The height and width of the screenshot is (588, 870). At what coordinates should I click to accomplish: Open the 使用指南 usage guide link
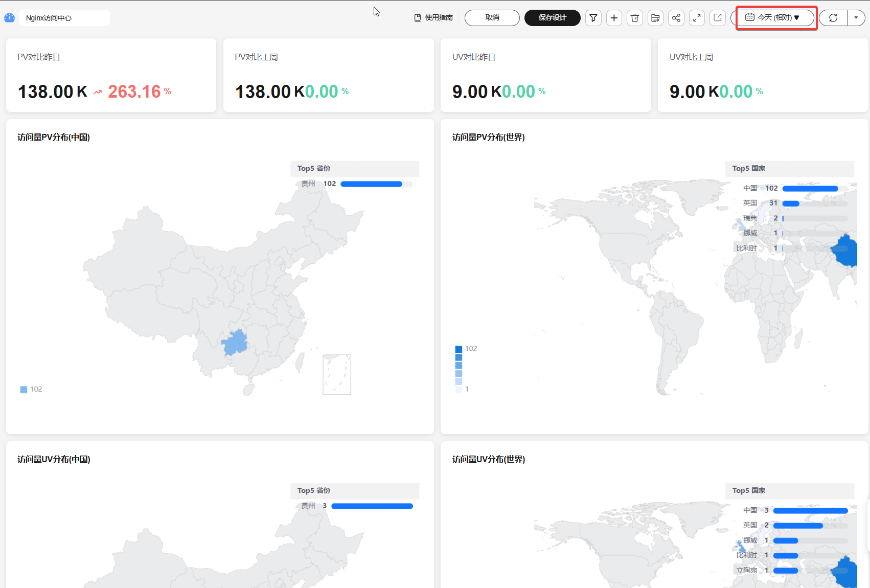433,18
